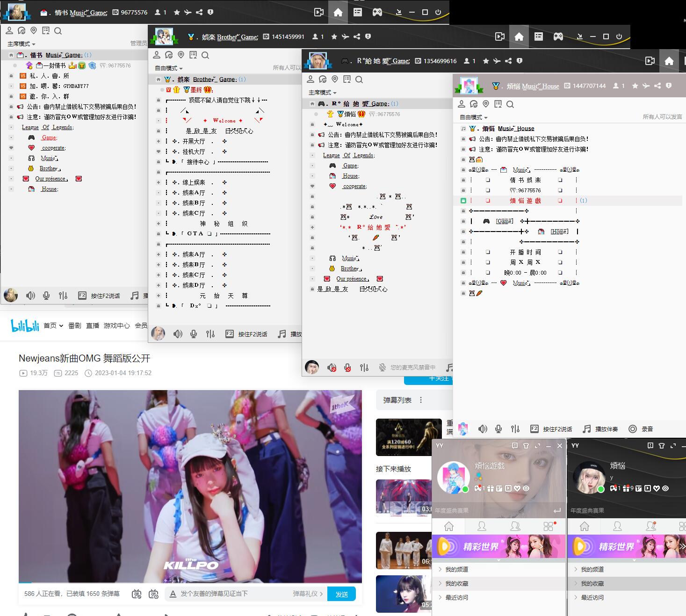The height and width of the screenshot is (616, 686).
Task: Open 游戏中心 in bilibili navigation
Action: pyautogui.click(x=117, y=326)
